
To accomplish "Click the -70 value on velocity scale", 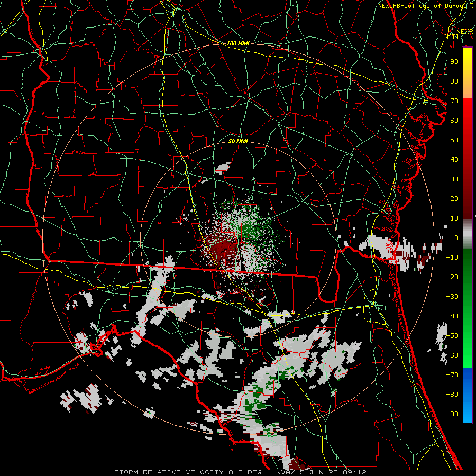I will (x=452, y=375).
